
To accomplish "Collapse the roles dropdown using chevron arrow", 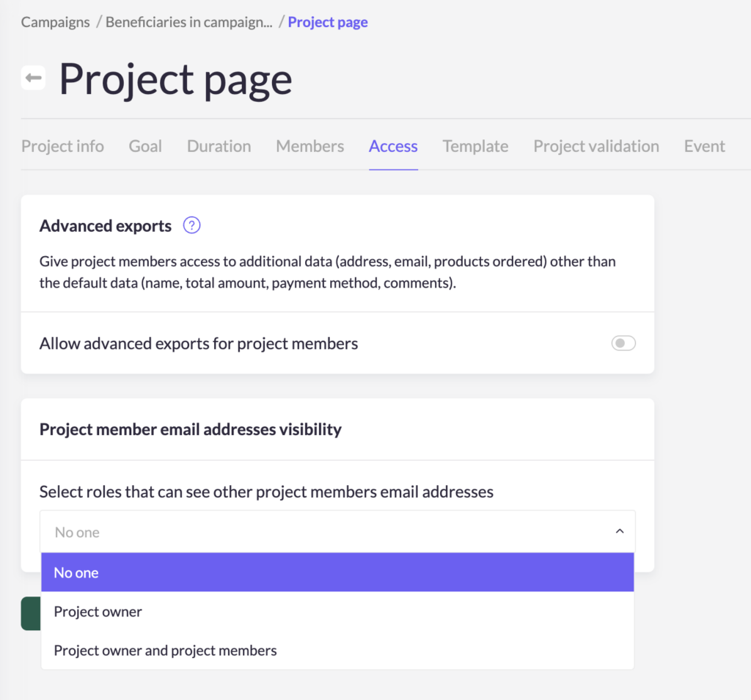I will tap(619, 531).
